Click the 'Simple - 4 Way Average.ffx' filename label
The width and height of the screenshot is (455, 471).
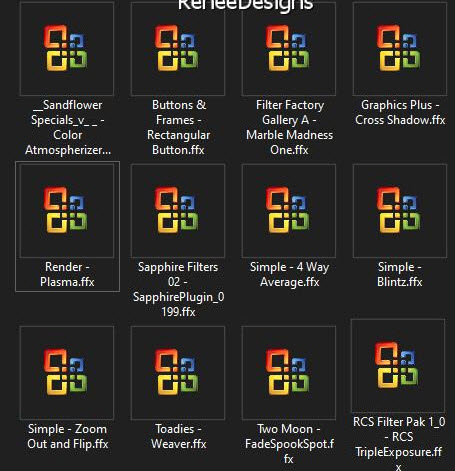coord(289,274)
